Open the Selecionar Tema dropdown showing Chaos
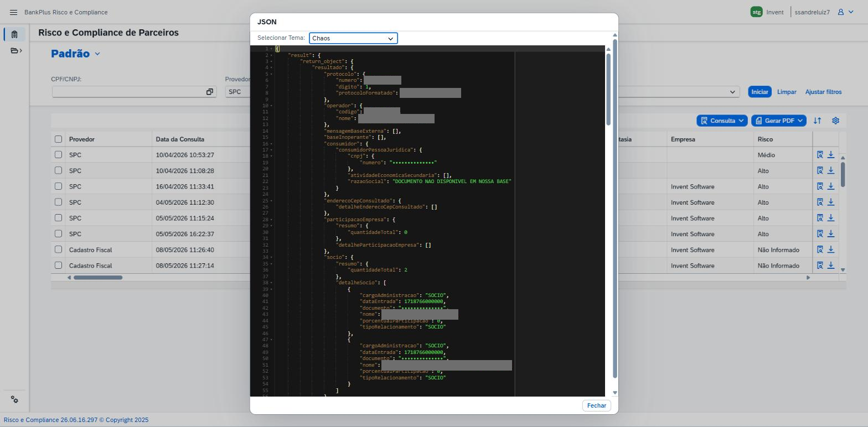The width and height of the screenshot is (868, 427). [x=353, y=38]
